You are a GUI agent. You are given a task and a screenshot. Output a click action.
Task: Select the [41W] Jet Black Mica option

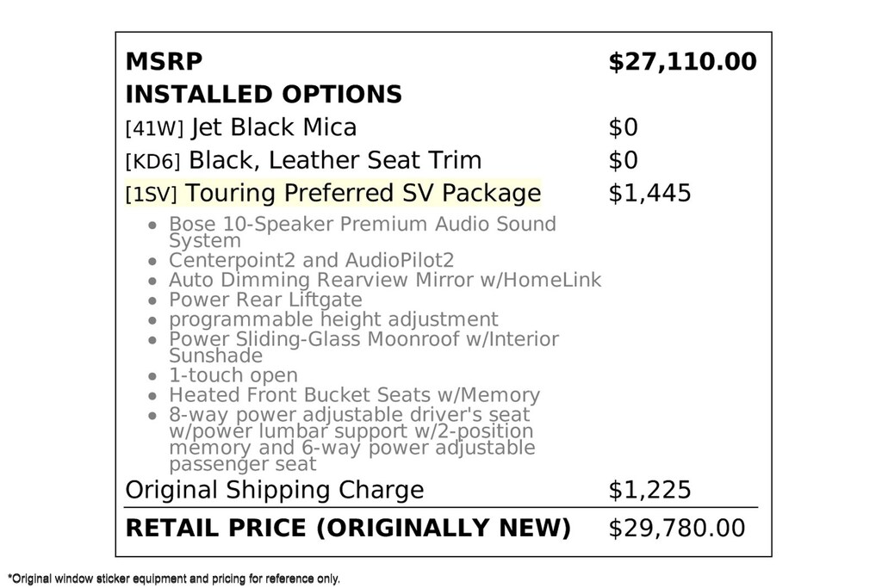tap(241, 127)
